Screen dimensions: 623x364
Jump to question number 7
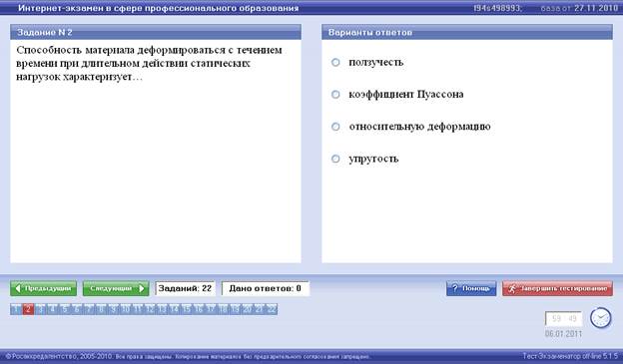[x=89, y=309]
